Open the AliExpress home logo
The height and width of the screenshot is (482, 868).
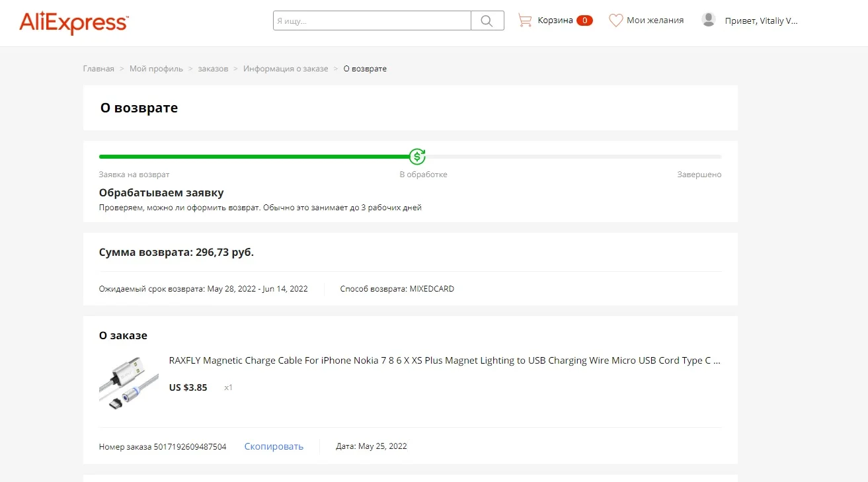(74, 22)
